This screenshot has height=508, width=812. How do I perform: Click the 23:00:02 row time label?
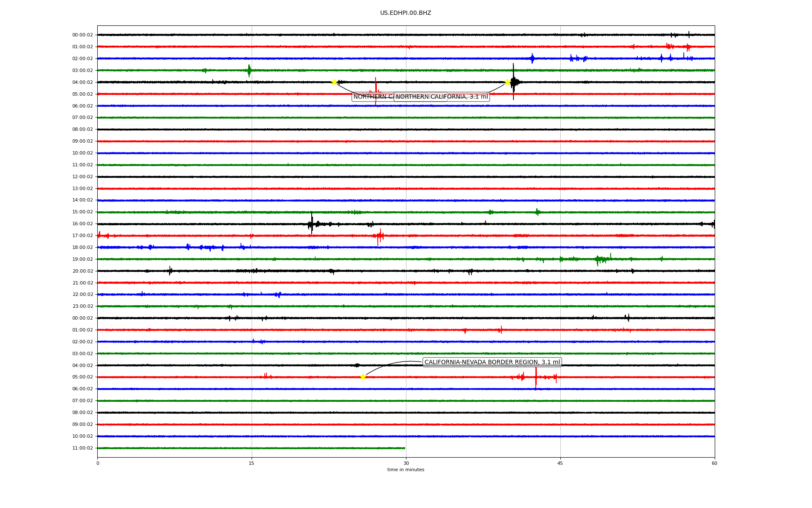pyautogui.click(x=82, y=306)
